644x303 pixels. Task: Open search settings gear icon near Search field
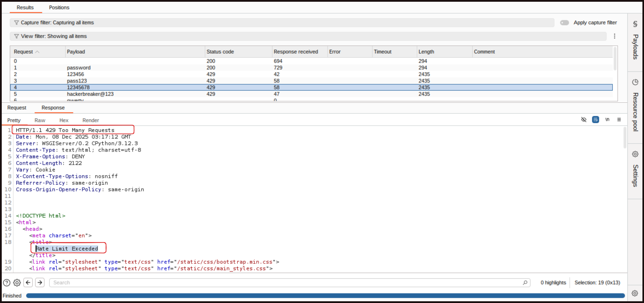point(17,282)
